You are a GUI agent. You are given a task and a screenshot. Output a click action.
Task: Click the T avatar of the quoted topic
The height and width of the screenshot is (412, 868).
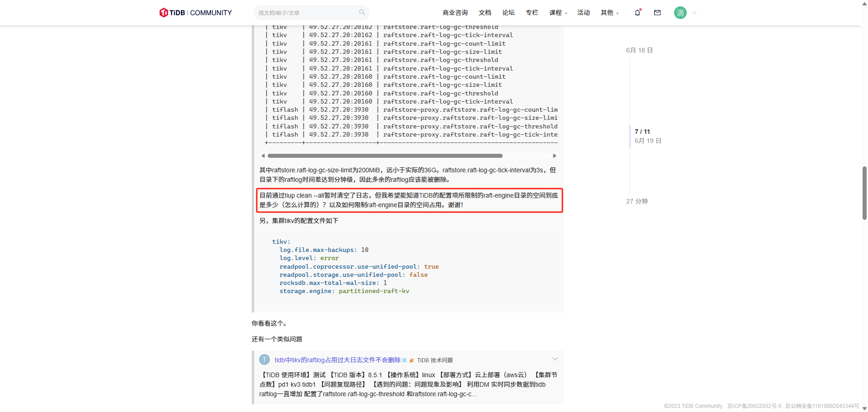tap(264, 360)
